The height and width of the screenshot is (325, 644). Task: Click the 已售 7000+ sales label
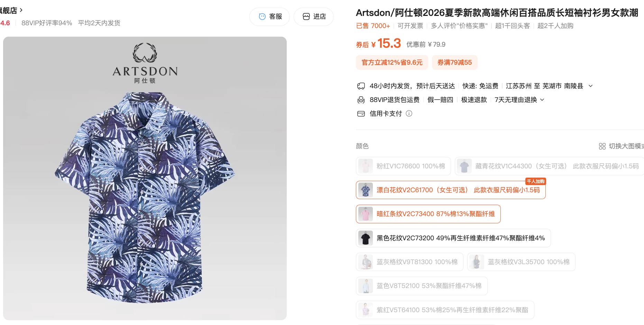373,26
